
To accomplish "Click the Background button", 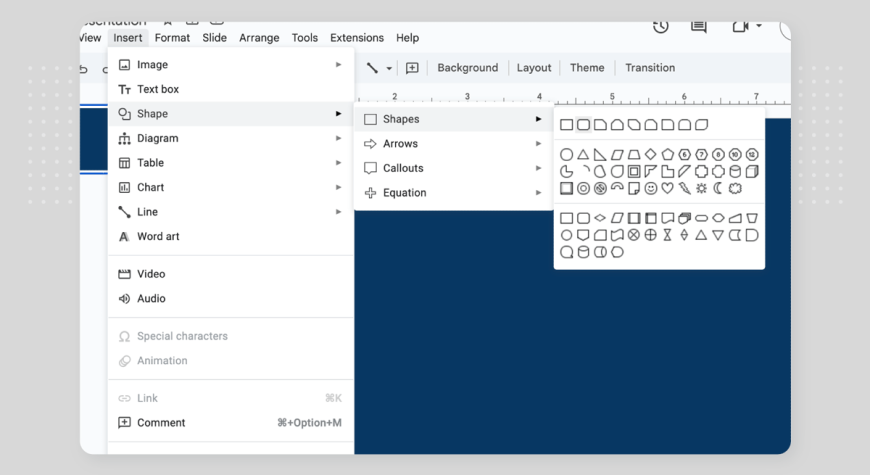I will click(467, 68).
